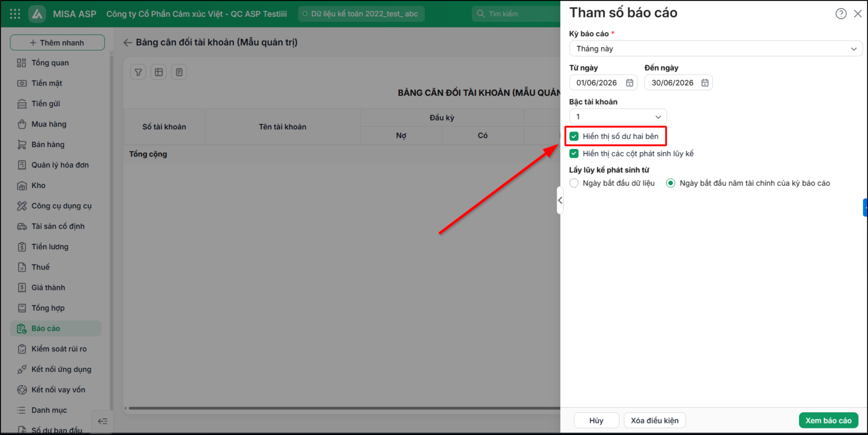Open the Bậc tài khoản dropdown
The width and height of the screenshot is (868, 435).
coord(618,117)
